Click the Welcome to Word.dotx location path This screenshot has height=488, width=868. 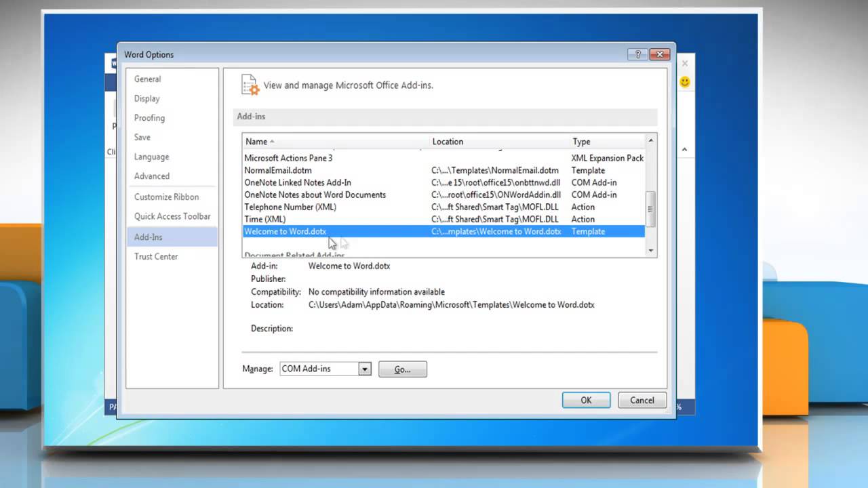tap(496, 231)
